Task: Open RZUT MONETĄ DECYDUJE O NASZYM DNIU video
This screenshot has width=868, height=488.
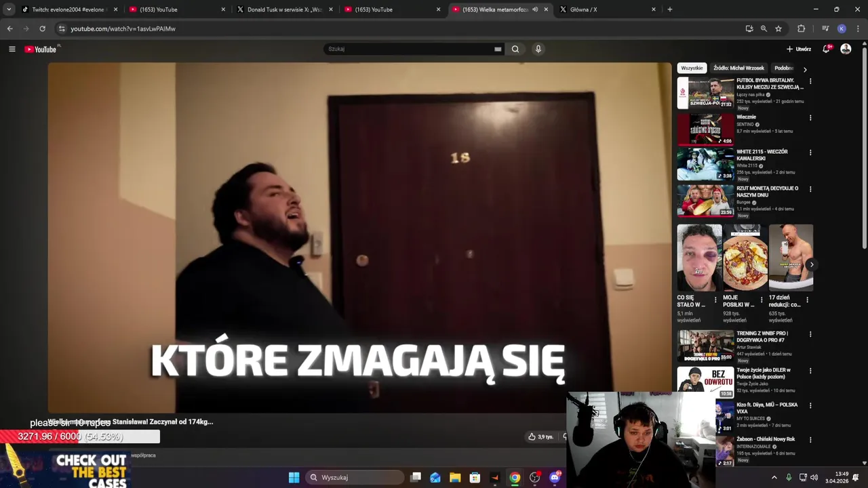Action: pyautogui.click(x=705, y=201)
